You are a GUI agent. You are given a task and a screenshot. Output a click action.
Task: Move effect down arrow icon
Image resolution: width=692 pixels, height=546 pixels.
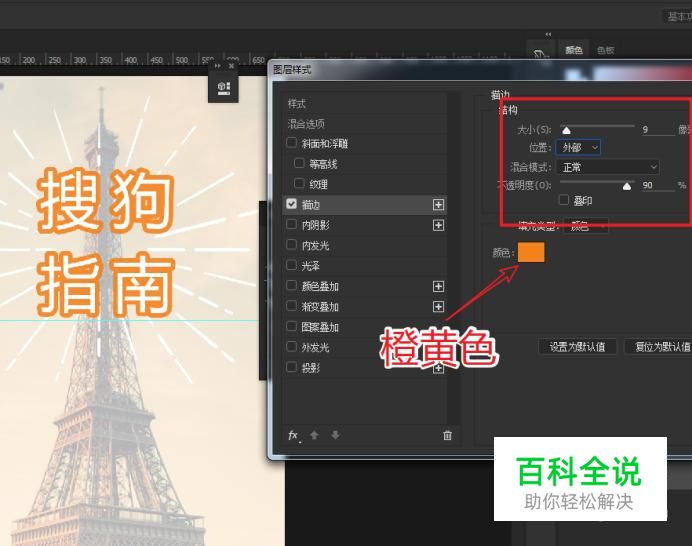tap(335, 435)
